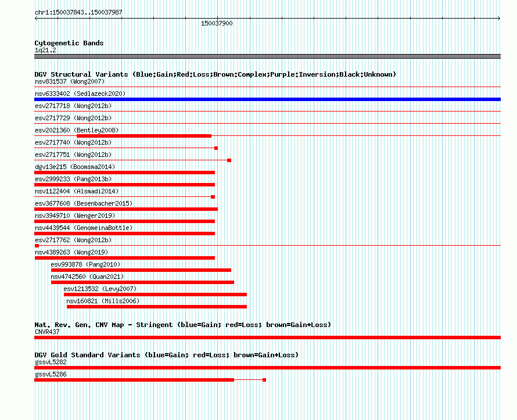Click the chr1:150037843..150037987 coordinate text
This screenshot has height=420, width=517.
(x=78, y=12)
